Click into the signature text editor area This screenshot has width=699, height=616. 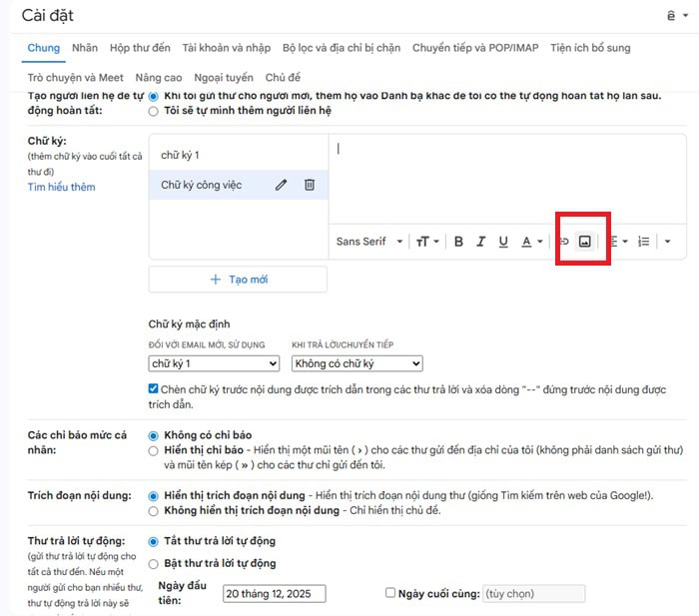click(x=507, y=179)
